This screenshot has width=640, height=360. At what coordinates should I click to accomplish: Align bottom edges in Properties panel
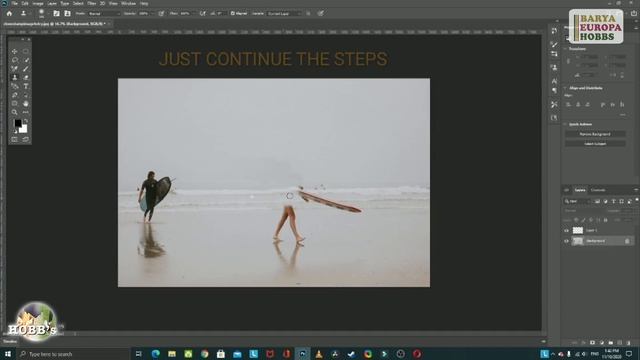pos(622,105)
